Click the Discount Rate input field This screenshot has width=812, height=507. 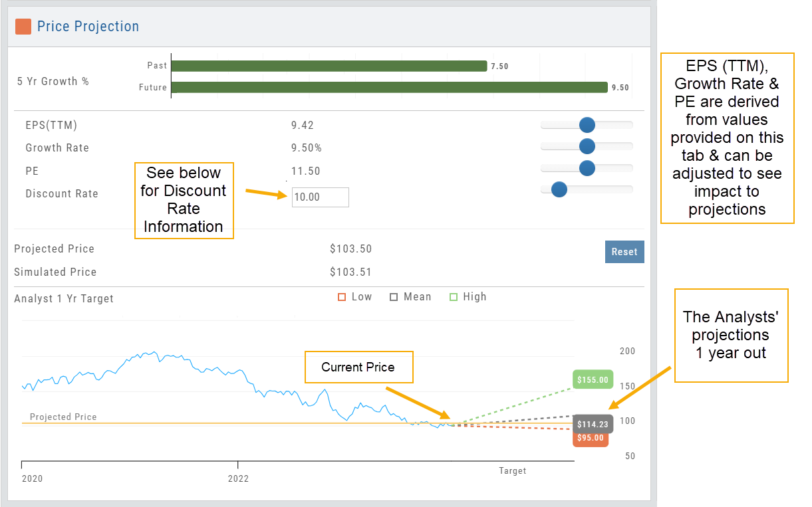point(320,197)
